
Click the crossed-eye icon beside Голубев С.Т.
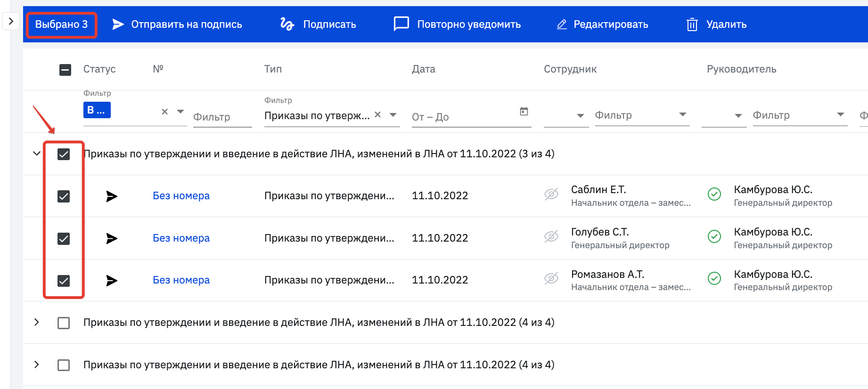click(x=551, y=236)
